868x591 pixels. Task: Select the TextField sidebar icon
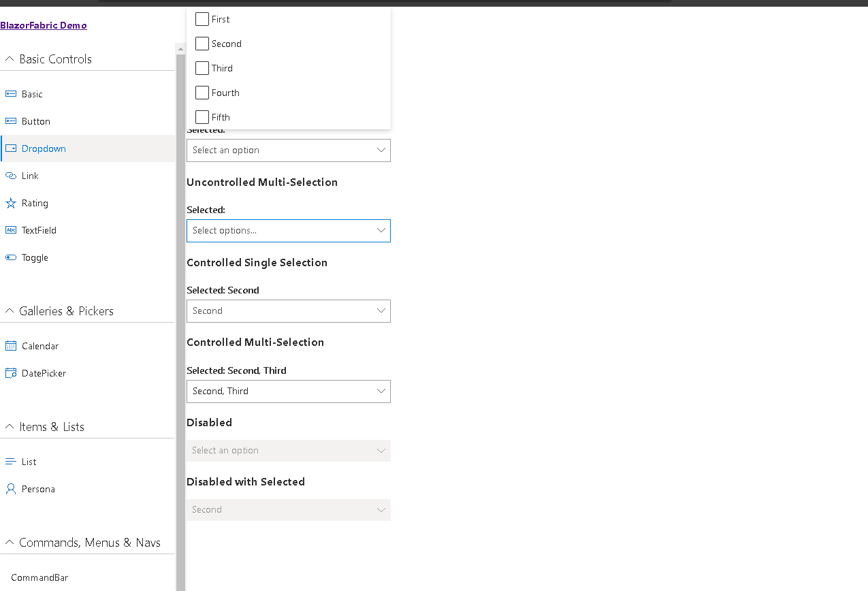click(x=10, y=229)
